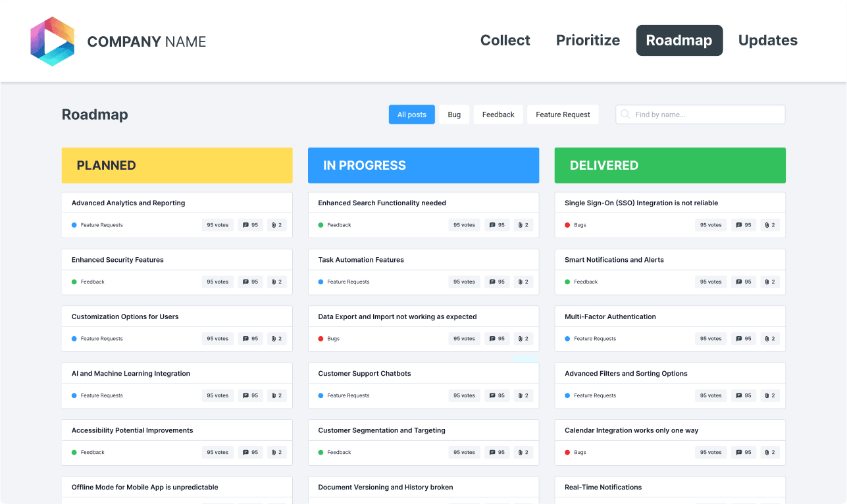The width and height of the screenshot is (847, 504).
Task: Click the red Bugs dot on Data Export card
Action: [320, 338]
